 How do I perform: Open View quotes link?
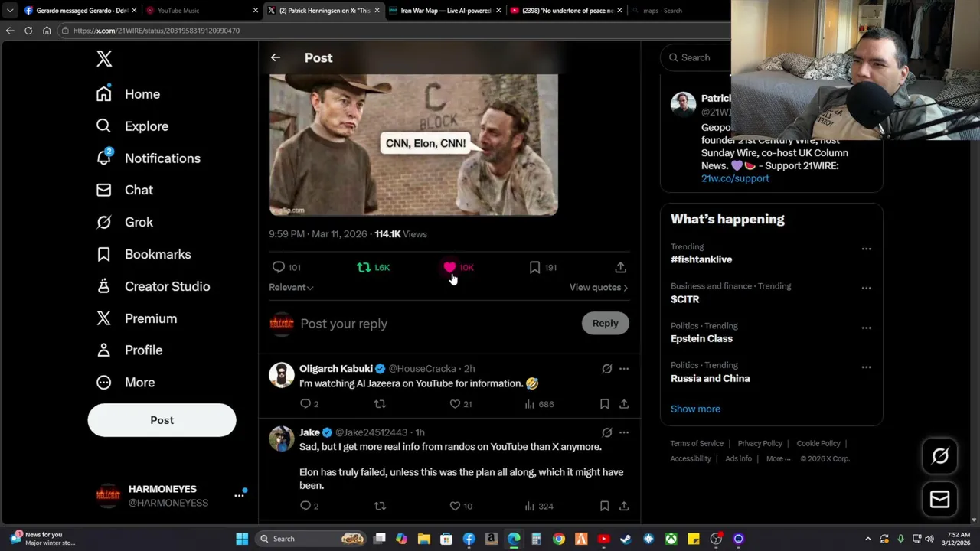coord(599,287)
